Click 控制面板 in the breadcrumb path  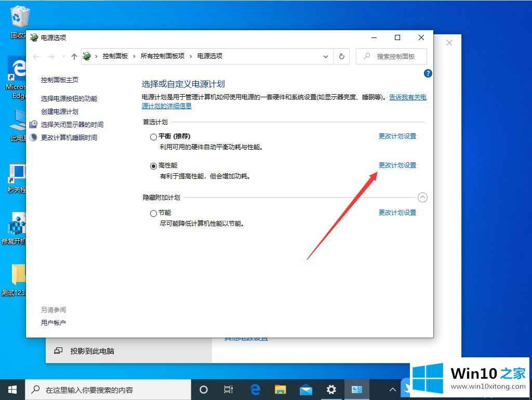(115, 56)
